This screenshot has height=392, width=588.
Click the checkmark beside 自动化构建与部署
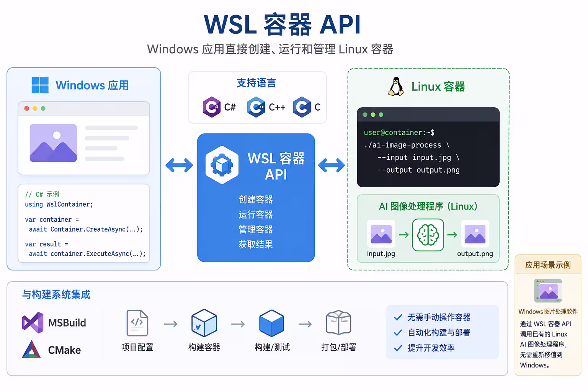tap(398, 333)
